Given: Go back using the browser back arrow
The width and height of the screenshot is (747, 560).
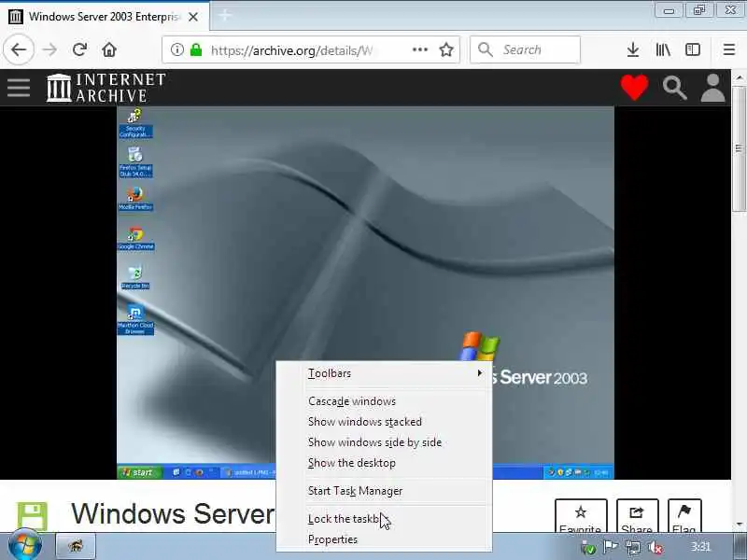Looking at the screenshot, I should tap(19, 49).
